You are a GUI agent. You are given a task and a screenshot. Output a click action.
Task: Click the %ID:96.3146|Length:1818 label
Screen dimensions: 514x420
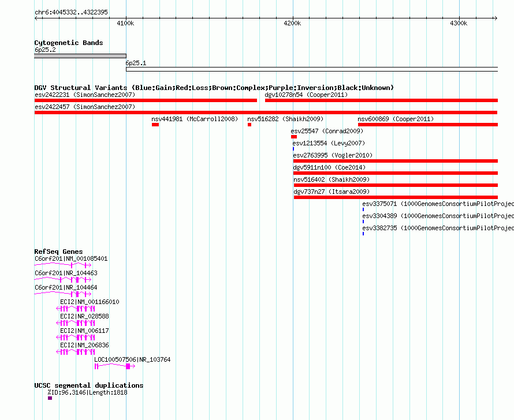tap(87, 392)
